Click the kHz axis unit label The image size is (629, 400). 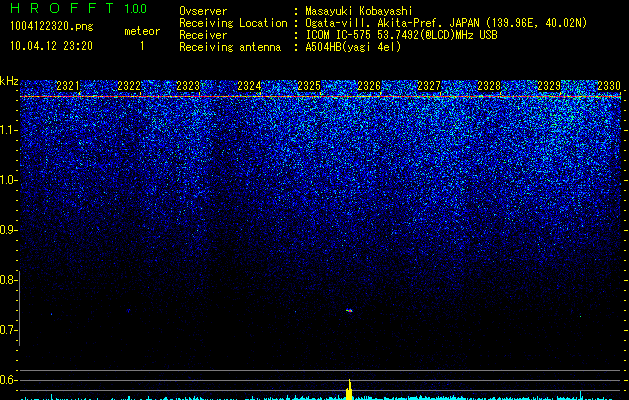(9, 81)
